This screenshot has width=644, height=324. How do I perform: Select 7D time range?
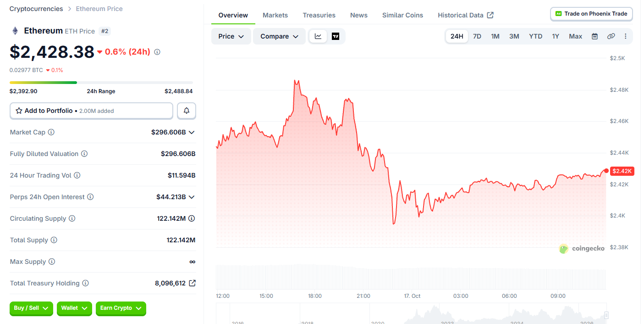click(477, 36)
